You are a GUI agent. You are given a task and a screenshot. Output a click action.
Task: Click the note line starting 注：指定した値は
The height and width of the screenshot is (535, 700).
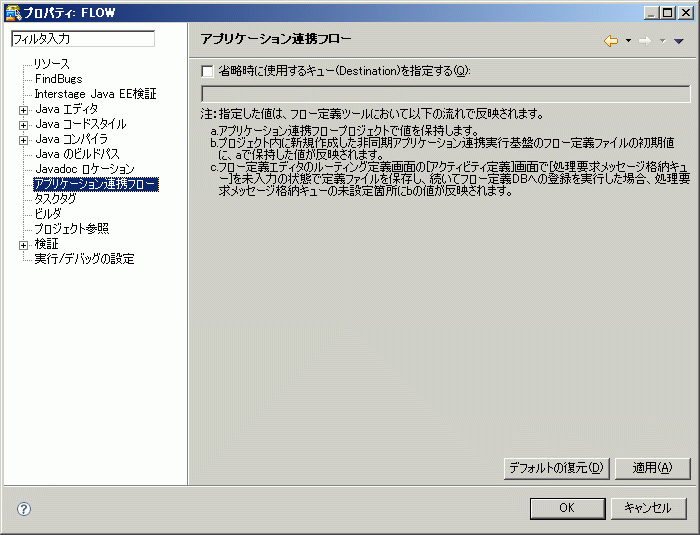click(372, 114)
